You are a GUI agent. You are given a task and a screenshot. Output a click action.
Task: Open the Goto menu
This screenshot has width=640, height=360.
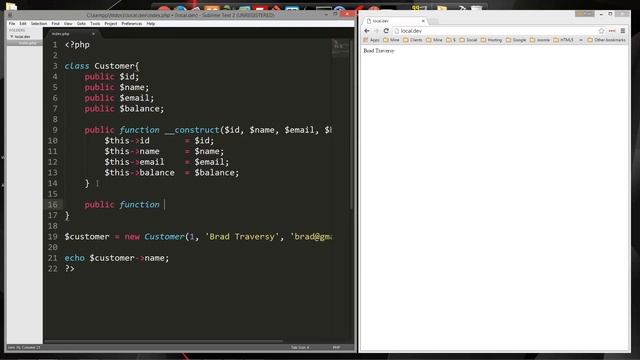click(x=81, y=24)
